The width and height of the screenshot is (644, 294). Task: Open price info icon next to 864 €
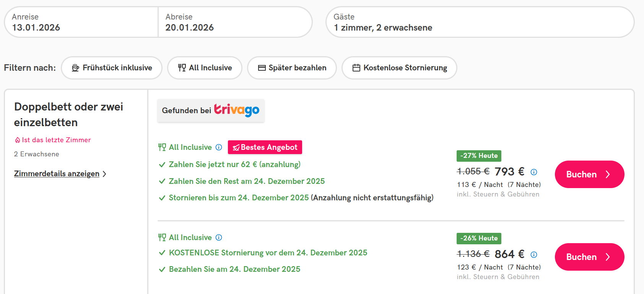click(534, 255)
